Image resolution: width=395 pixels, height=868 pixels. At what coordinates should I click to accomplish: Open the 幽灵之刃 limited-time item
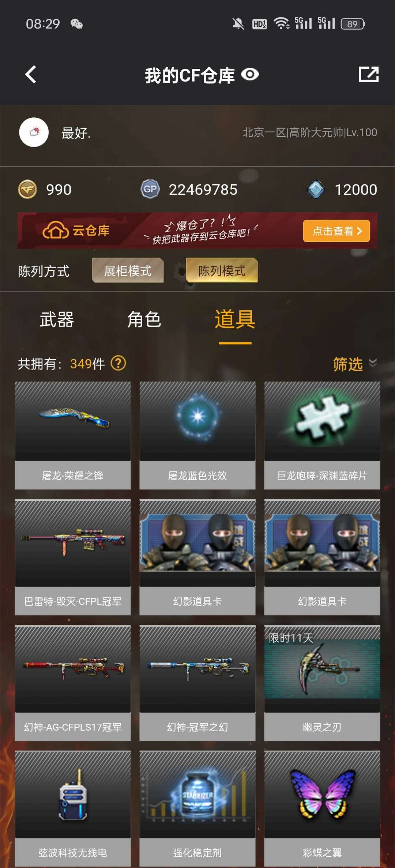(x=322, y=683)
